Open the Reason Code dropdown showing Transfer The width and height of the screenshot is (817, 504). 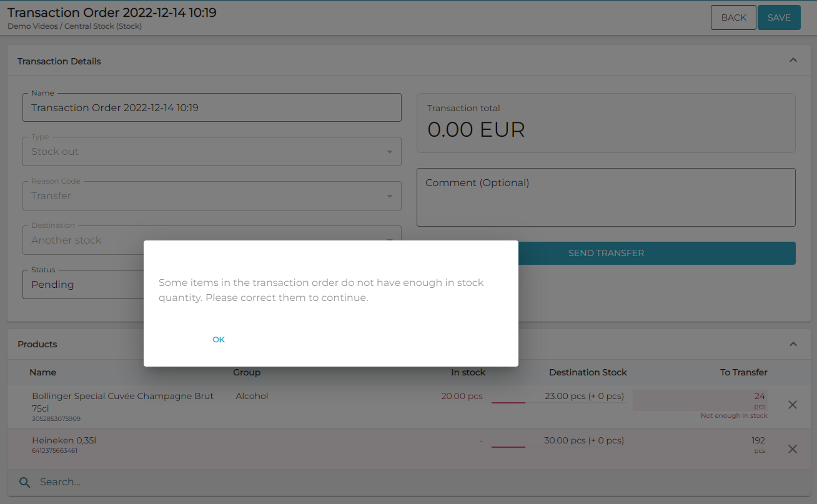coord(212,196)
